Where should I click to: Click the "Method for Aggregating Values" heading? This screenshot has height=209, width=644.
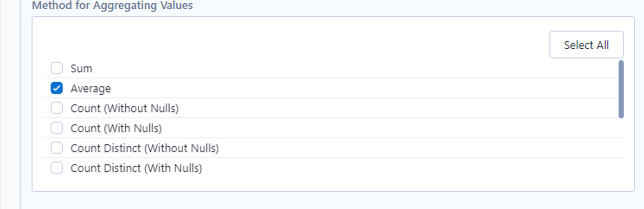[112, 6]
